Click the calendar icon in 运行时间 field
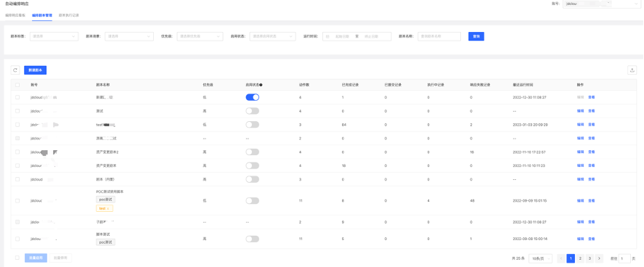This screenshot has height=267, width=644. point(327,36)
